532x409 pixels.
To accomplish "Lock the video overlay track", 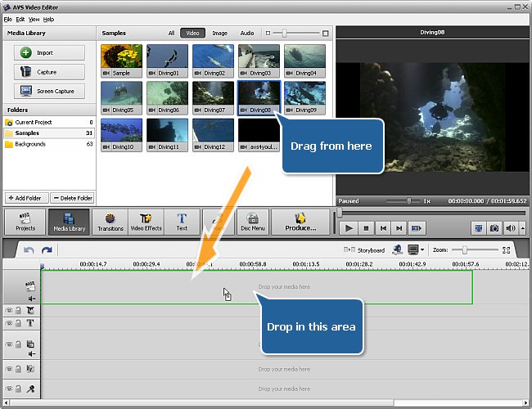I will point(19,344).
